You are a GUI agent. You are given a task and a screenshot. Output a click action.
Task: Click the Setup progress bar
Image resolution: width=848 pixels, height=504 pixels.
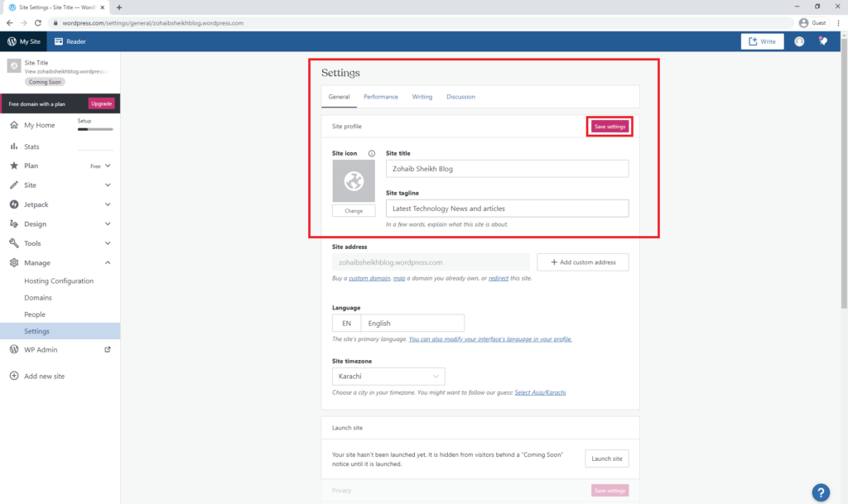pos(95,130)
